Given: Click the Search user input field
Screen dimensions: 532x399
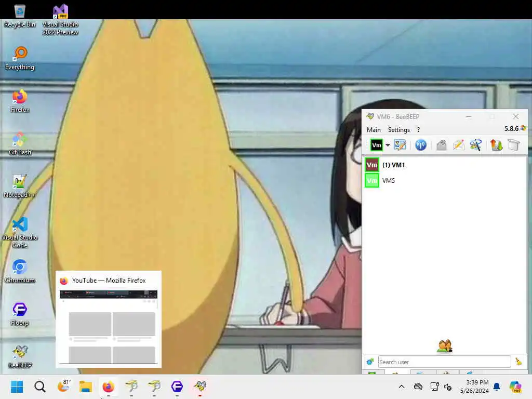Looking at the screenshot, I should (x=445, y=362).
